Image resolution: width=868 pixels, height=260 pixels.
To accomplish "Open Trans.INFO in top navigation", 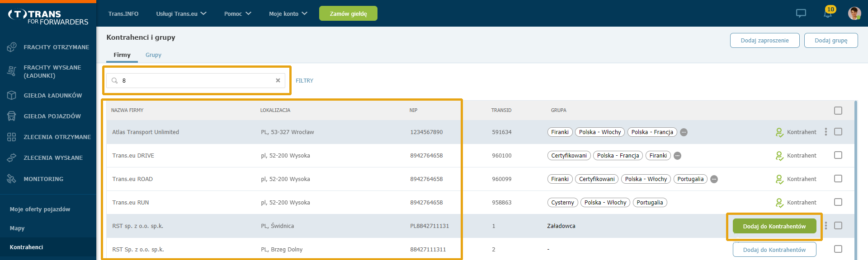I will pyautogui.click(x=123, y=14).
